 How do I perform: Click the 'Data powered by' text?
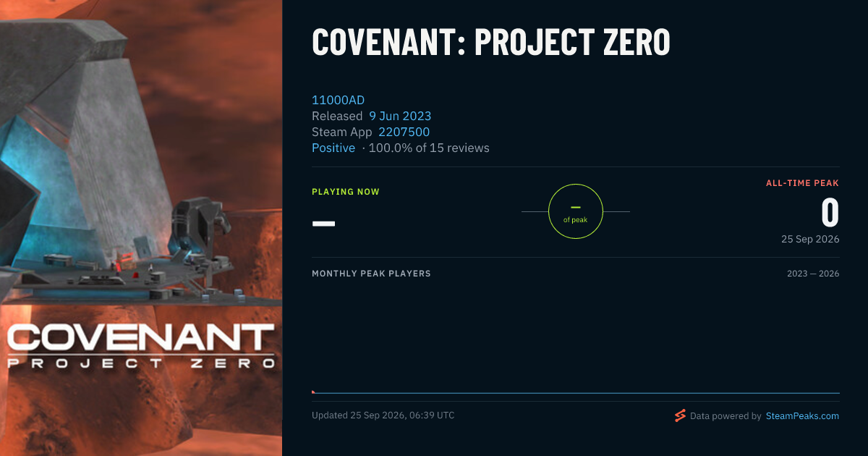(726, 416)
